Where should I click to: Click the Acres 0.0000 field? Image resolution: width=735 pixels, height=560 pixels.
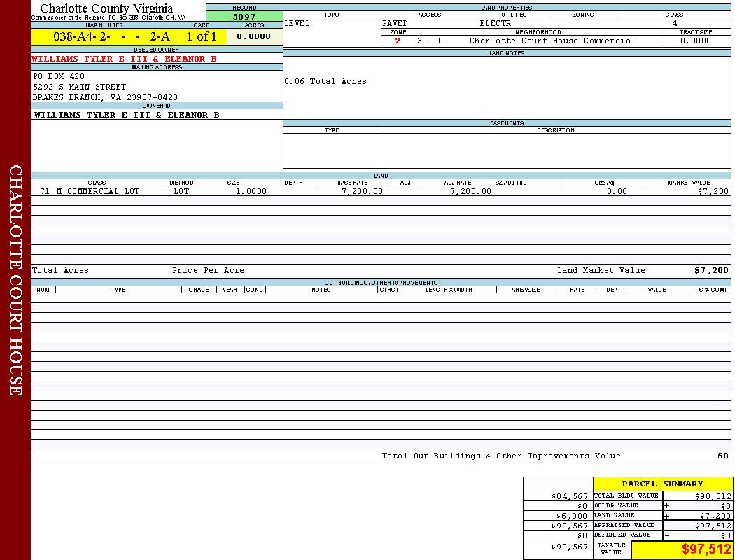[x=254, y=37]
